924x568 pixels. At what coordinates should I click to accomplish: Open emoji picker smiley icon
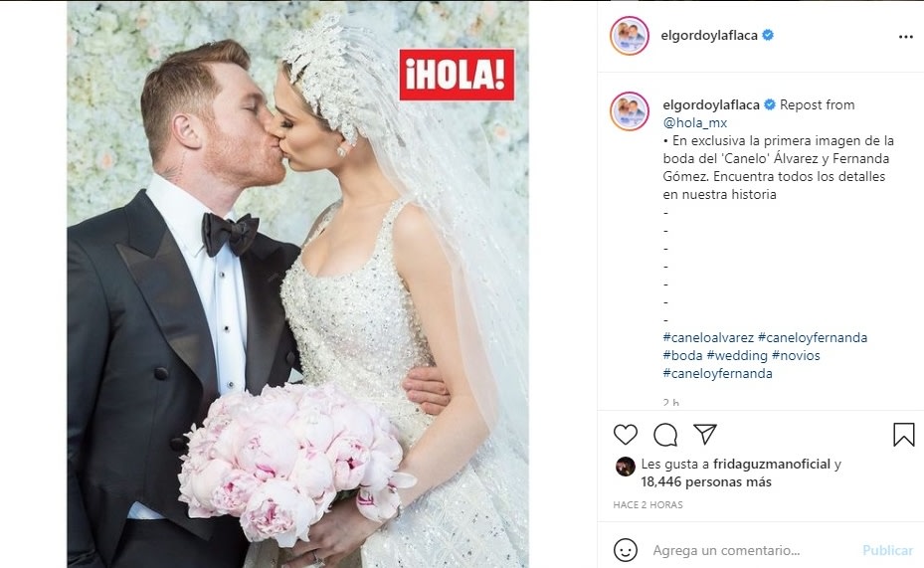[626, 550]
